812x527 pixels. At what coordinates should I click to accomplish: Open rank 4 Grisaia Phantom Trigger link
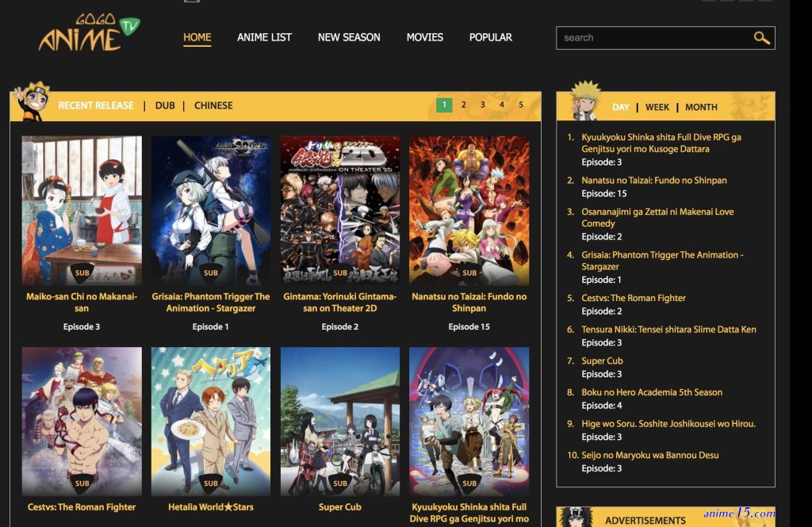pyautogui.click(x=662, y=261)
